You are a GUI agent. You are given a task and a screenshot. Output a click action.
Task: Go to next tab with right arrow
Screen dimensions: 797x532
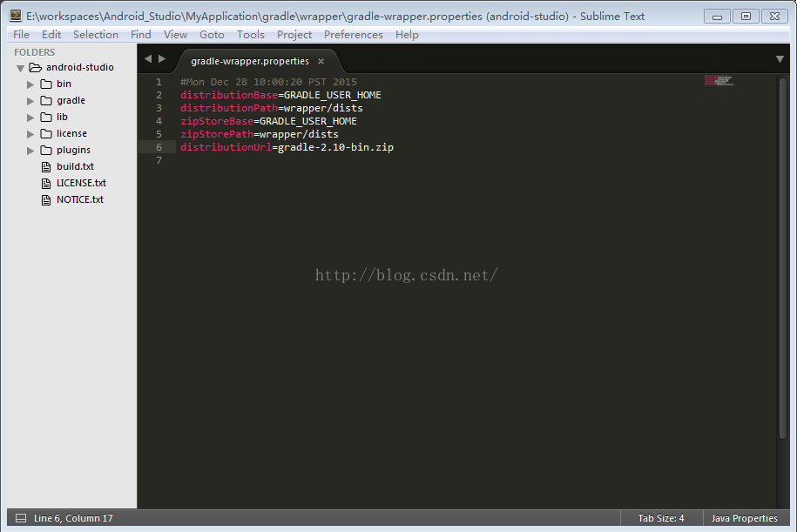(x=162, y=59)
